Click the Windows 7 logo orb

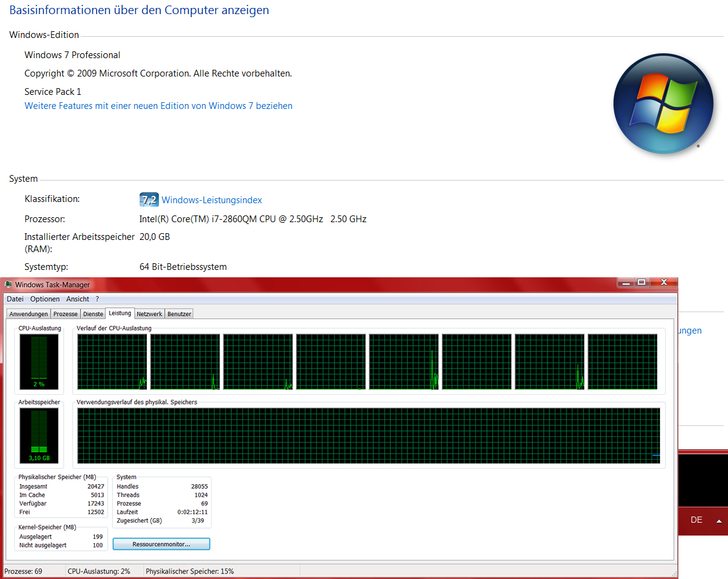(664, 103)
